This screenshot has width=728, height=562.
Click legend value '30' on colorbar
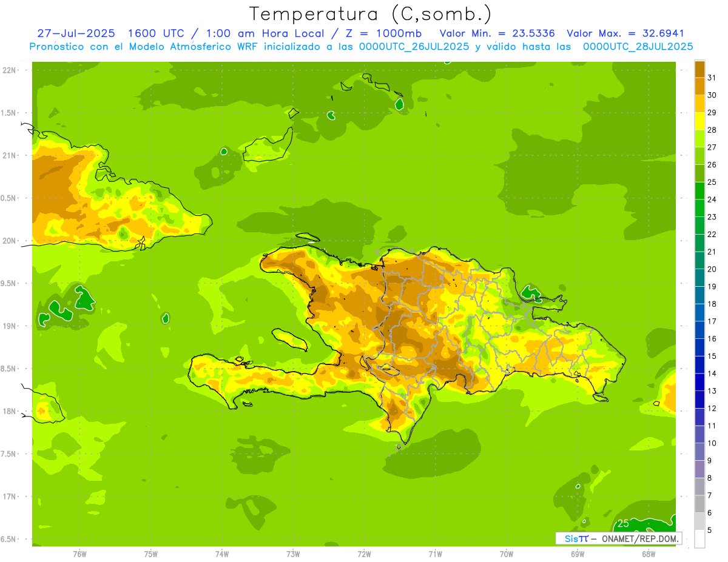click(x=712, y=95)
